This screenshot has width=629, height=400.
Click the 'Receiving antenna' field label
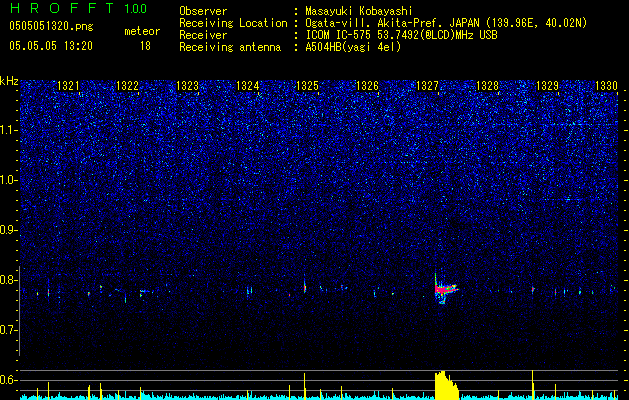(230, 47)
